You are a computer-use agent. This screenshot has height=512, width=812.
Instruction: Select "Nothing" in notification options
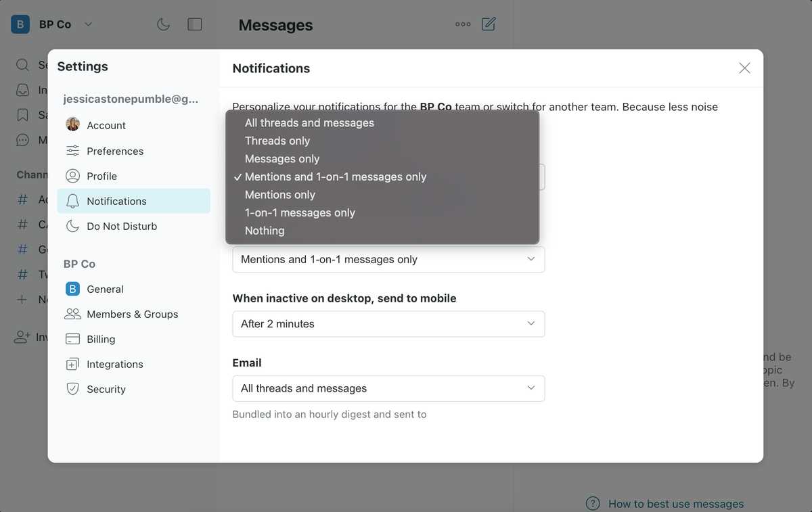coord(265,231)
